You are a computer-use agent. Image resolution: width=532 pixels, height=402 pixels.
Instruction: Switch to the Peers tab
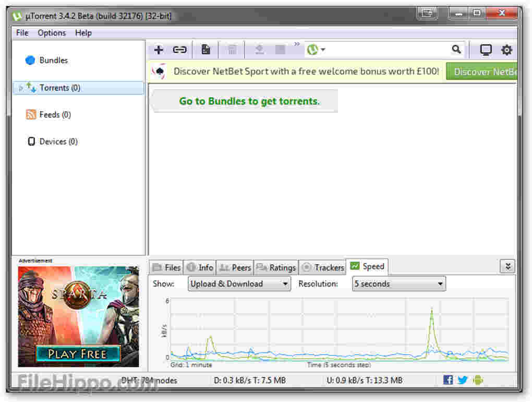235,267
